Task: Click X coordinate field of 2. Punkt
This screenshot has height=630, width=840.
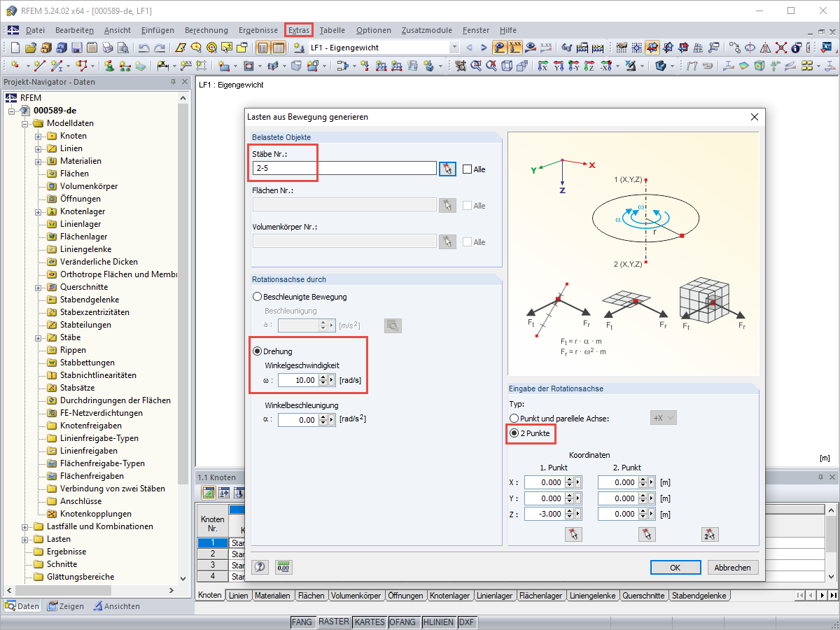Action: [x=618, y=482]
